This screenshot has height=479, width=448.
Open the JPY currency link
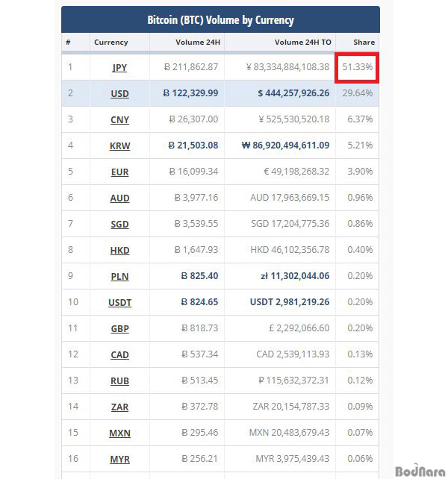pyautogui.click(x=119, y=67)
